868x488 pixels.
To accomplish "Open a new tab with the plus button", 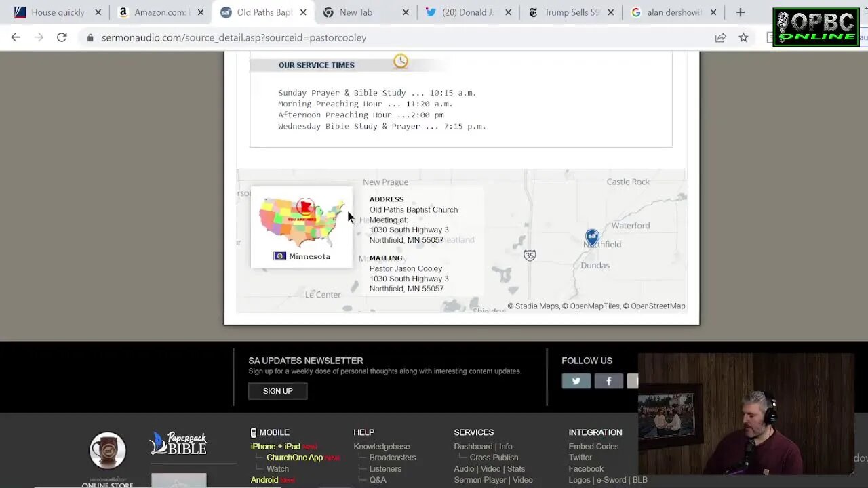I will (x=741, y=12).
